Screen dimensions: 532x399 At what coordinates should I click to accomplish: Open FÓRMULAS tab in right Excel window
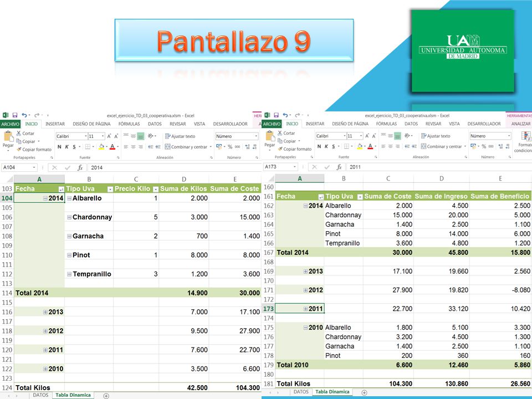[386, 124]
